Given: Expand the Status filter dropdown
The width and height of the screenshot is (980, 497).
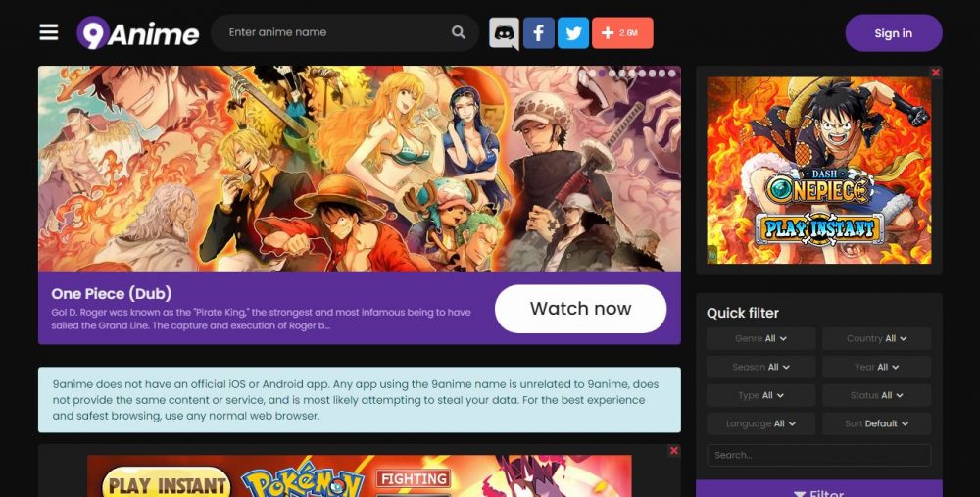Looking at the screenshot, I should coord(876,395).
